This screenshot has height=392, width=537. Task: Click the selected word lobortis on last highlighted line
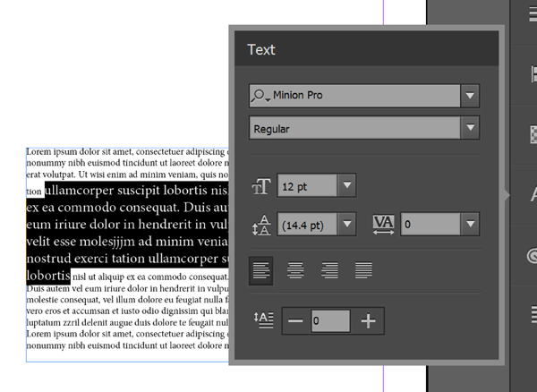coord(48,276)
